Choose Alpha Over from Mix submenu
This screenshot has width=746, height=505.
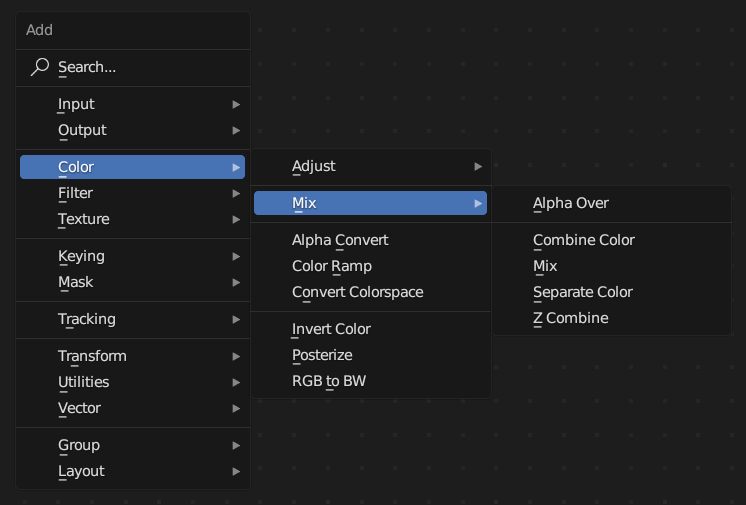570,203
